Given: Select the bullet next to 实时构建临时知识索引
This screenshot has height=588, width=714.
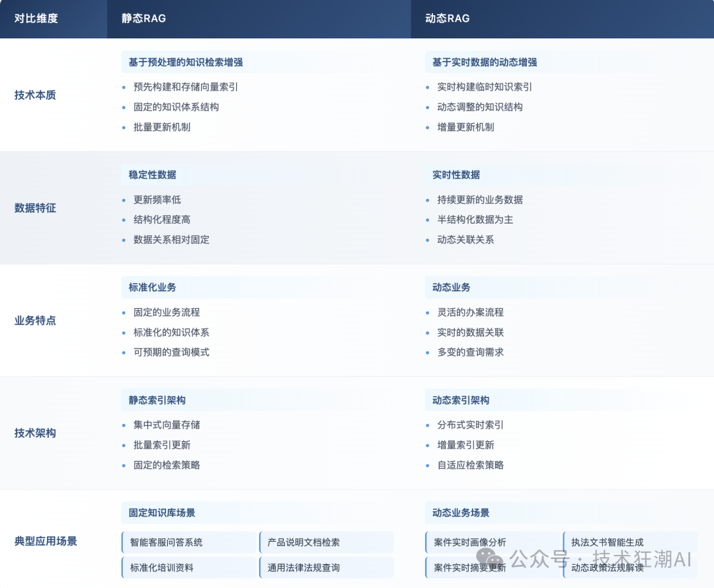Looking at the screenshot, I should coord(427,87).
